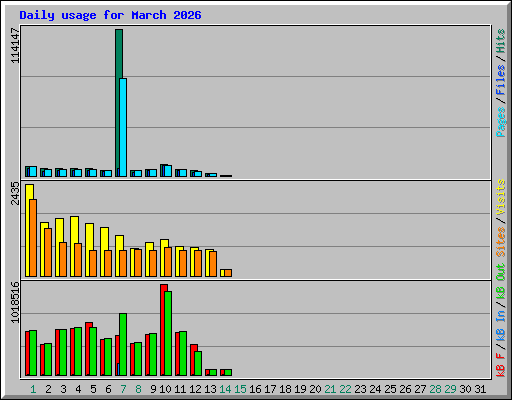Click day label 10 on the x-axis

pyautogui.click(x=165, y=389)
